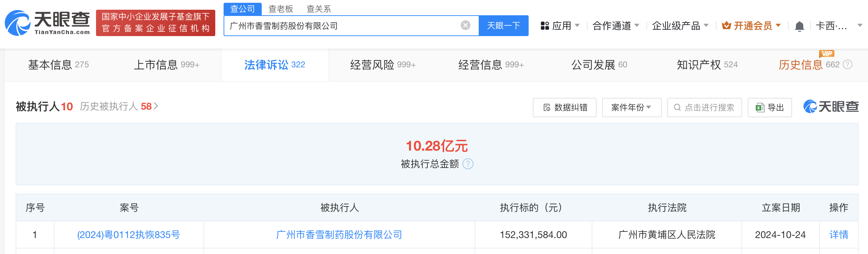The height and width of the screenshot is (254, 868).
Task: Click the 点击进行搜索 field
Action: (x=704, y=108)
